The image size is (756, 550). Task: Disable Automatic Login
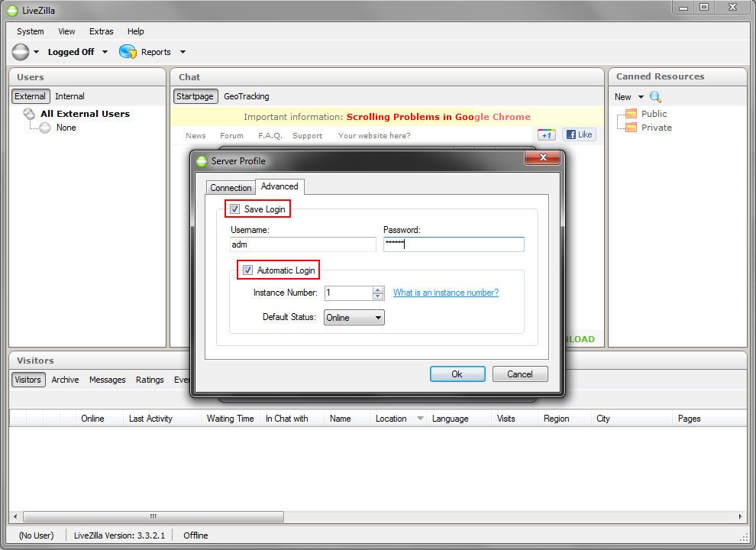pos(247,270)
